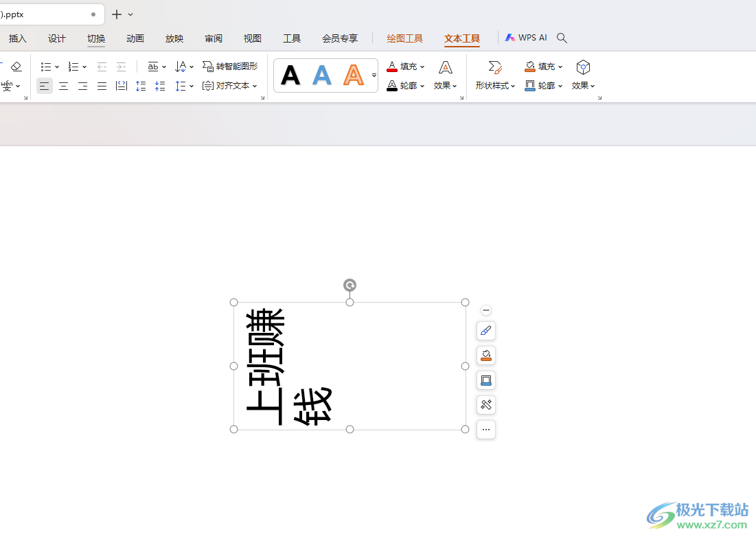Apply bulleted list formatting
756x536 pixels.
[x=46, y=67]
